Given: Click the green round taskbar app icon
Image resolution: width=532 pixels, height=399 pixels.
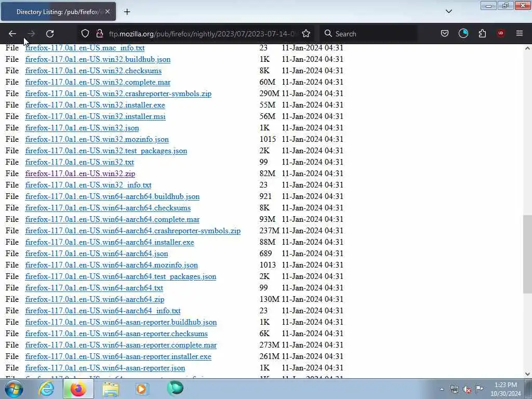Looking at the screenshot, I should click(x=175, y=389).
